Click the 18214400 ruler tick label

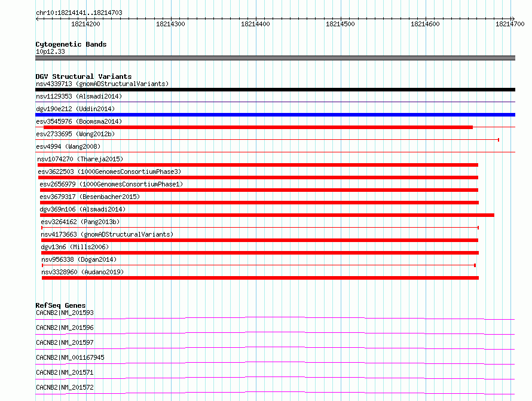255,24
